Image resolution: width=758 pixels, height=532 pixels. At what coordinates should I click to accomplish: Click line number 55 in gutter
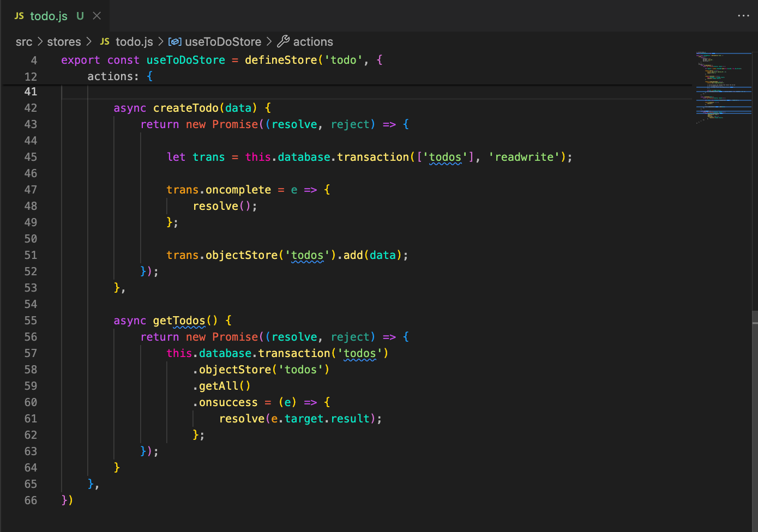point(31,321)
